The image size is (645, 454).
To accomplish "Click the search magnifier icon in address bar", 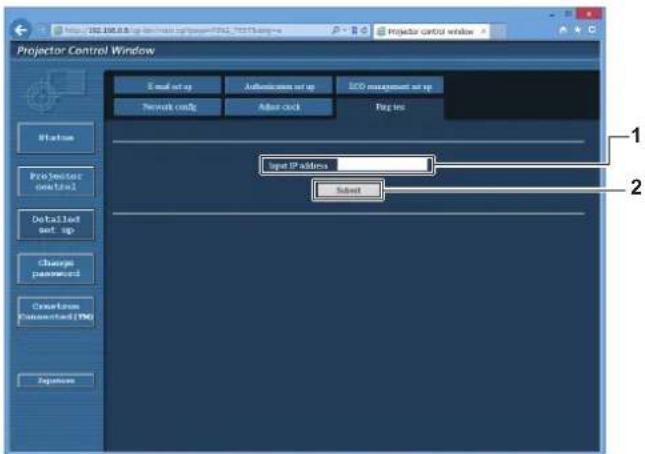I will [x=336, y=30].
